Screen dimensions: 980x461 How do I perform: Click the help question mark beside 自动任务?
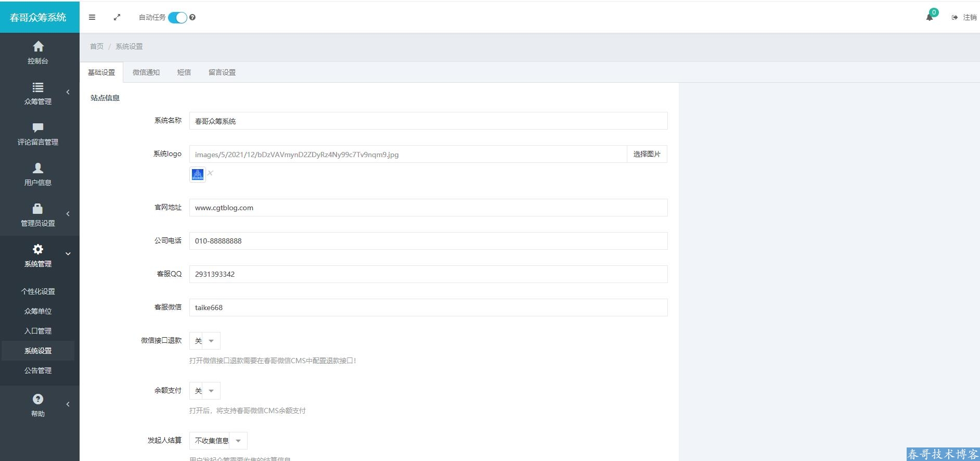click(x=192, y=17)
